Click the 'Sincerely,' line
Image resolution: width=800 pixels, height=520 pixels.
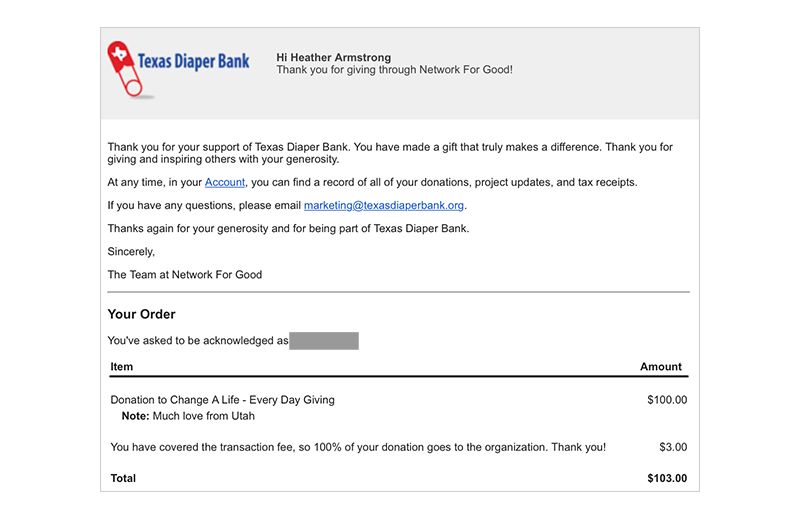tap(131, 252)
